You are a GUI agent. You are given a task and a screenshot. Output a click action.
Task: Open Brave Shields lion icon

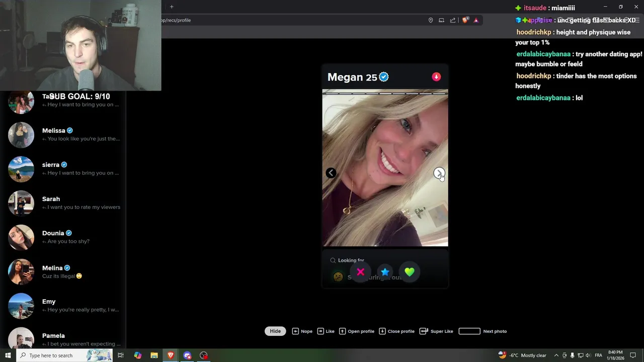465,20
